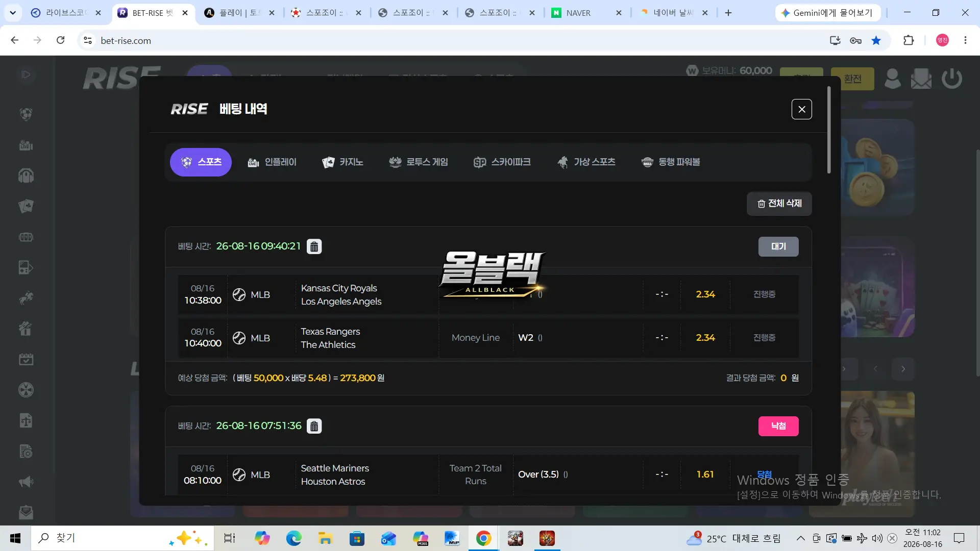
Task: View site information icon in address bar
Action: click(x=88, y=40)
